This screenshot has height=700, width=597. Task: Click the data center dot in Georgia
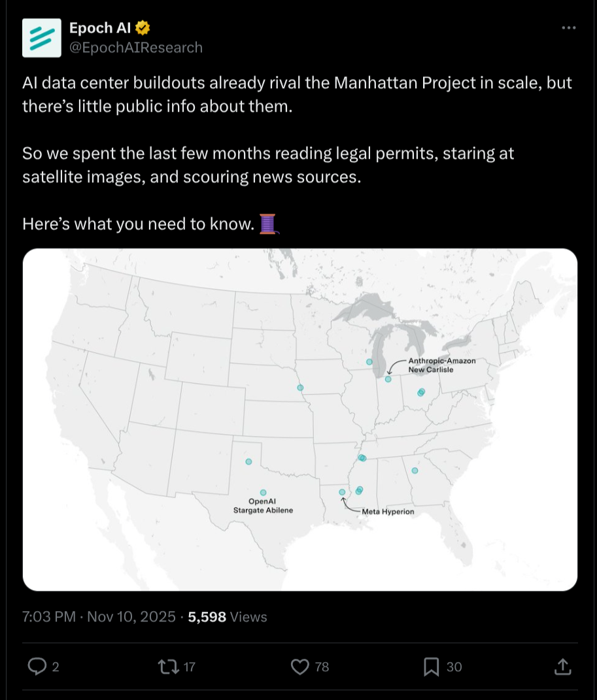pyautogui.click(x=415, y=471)
